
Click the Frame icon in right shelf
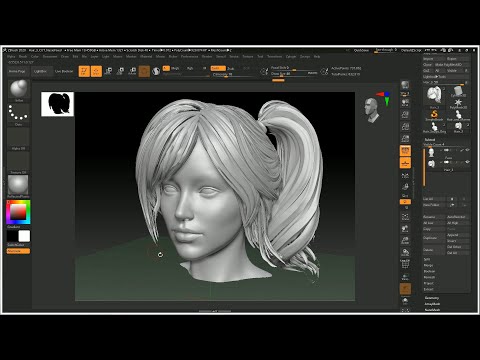pyautogui.click(x=405, y=217)
